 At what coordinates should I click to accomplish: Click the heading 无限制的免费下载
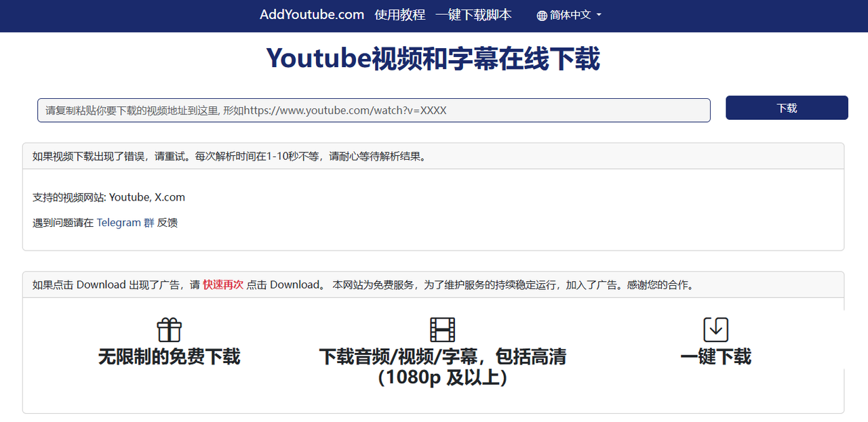point(170,357)
